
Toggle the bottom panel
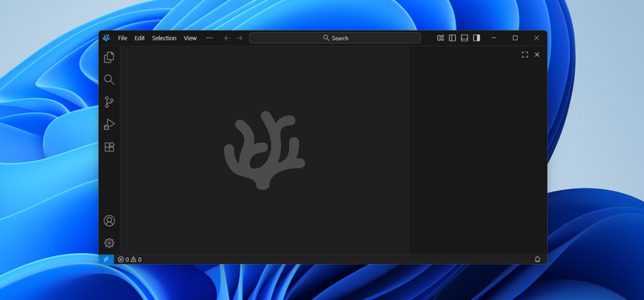coord(464,37)
